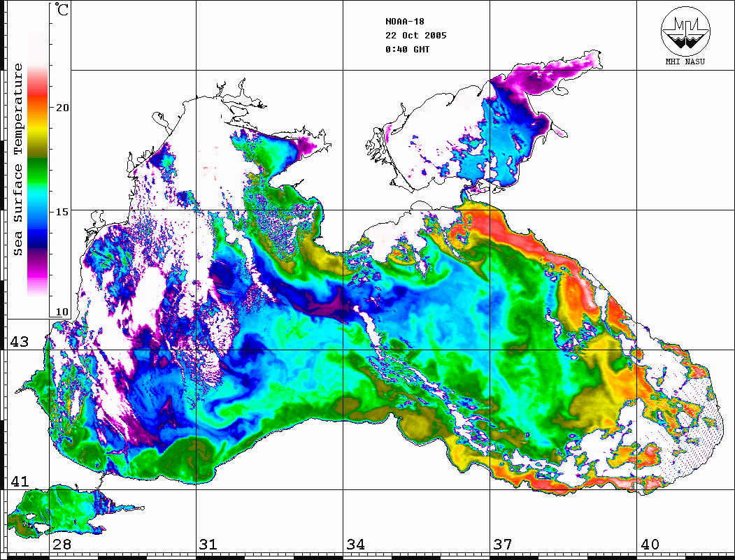The width and height of the screenshot is (735, 560).
Task: Click the '0:40 GMT' time text
Action: (x=407, y=49)
